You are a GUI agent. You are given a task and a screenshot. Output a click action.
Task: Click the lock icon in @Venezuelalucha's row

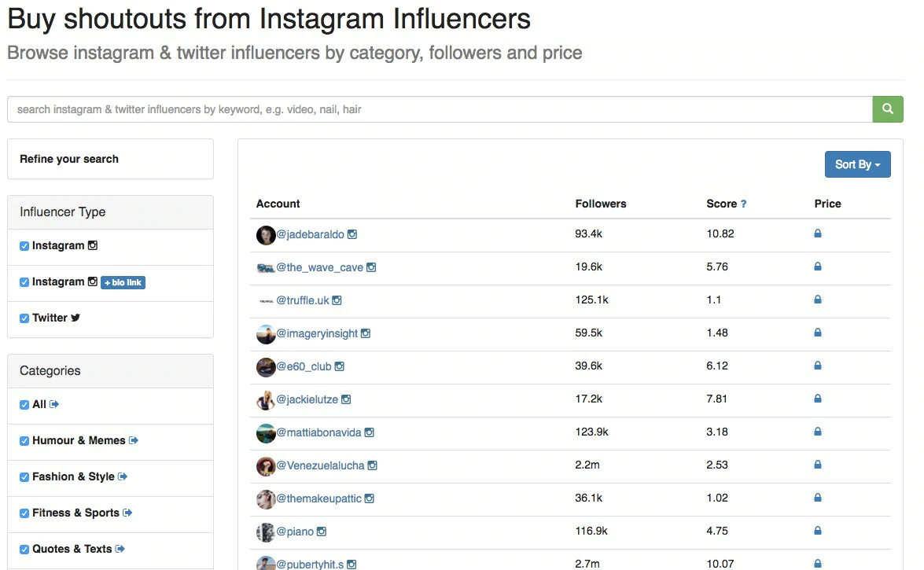pyautogui.click(x=818, y=465)
